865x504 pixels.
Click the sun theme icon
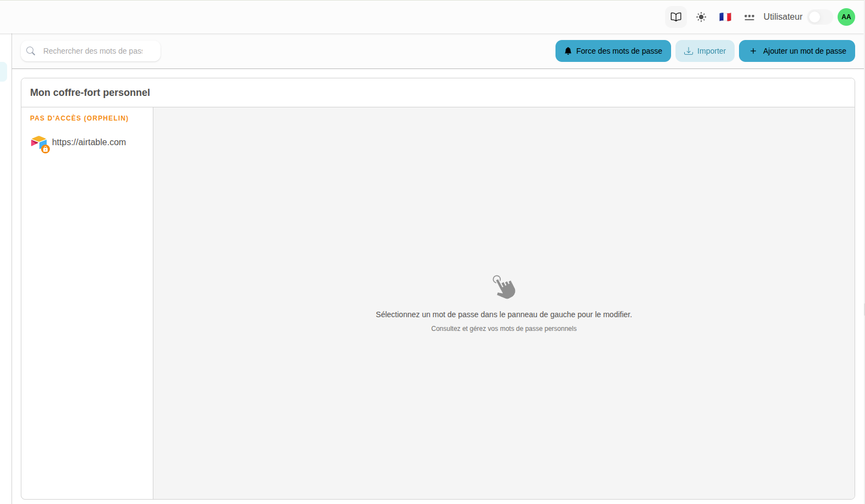701,17
